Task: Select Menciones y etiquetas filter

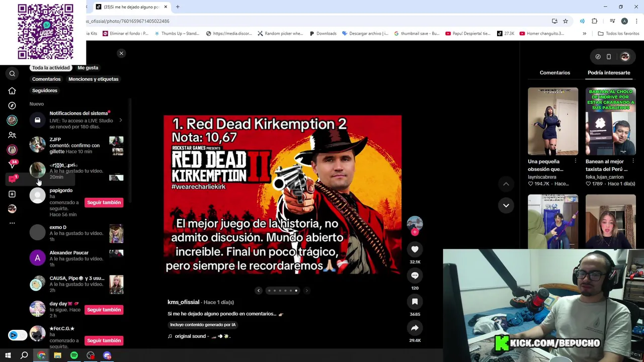Action: [x=94, y=79]
